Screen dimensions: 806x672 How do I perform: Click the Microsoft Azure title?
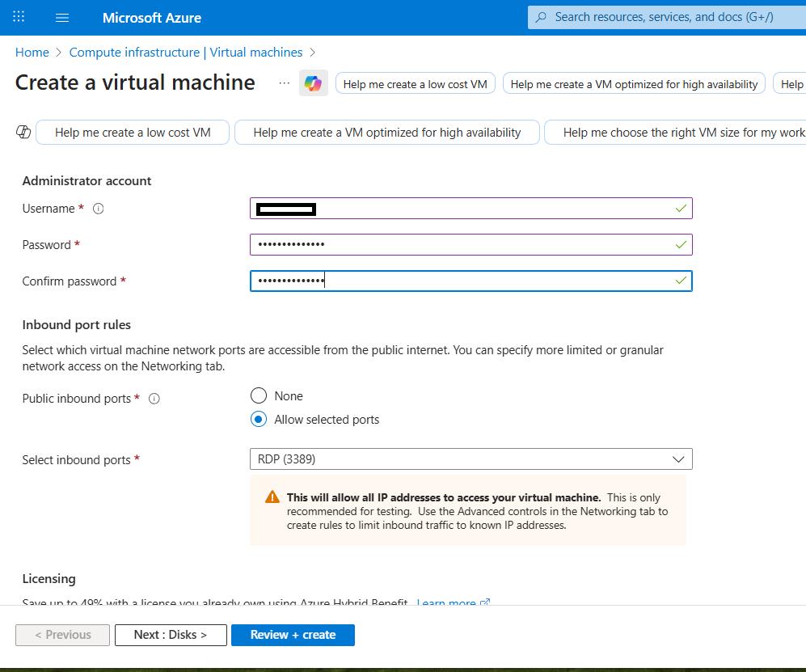click(x=152, y=18)
